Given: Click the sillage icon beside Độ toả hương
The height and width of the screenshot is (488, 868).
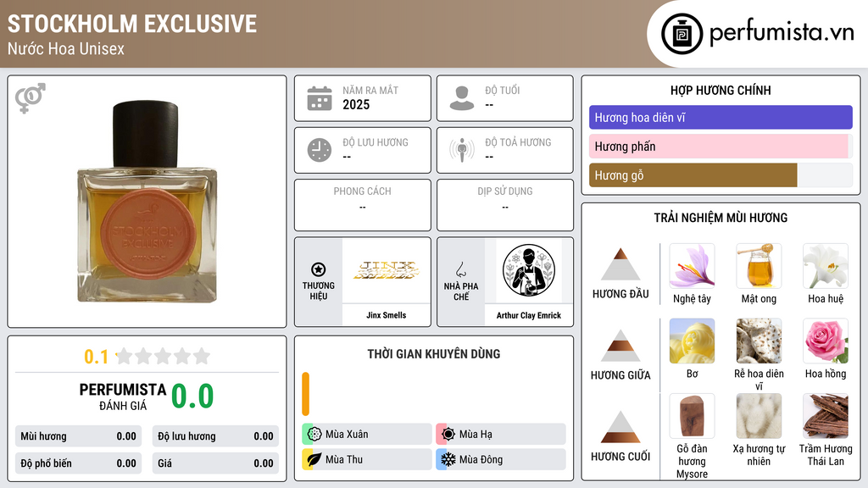Looking at the screenshot, I should coord(462,150).
